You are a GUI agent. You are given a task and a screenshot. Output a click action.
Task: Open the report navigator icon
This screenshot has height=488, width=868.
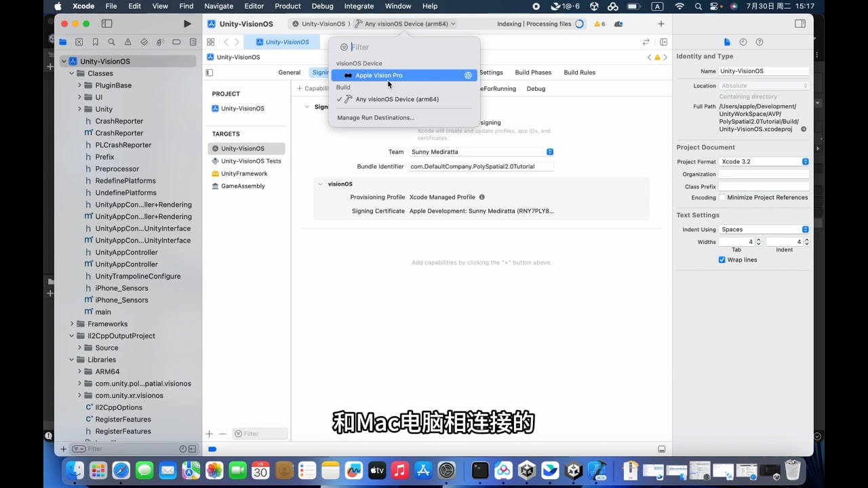[x=193, y=42]
